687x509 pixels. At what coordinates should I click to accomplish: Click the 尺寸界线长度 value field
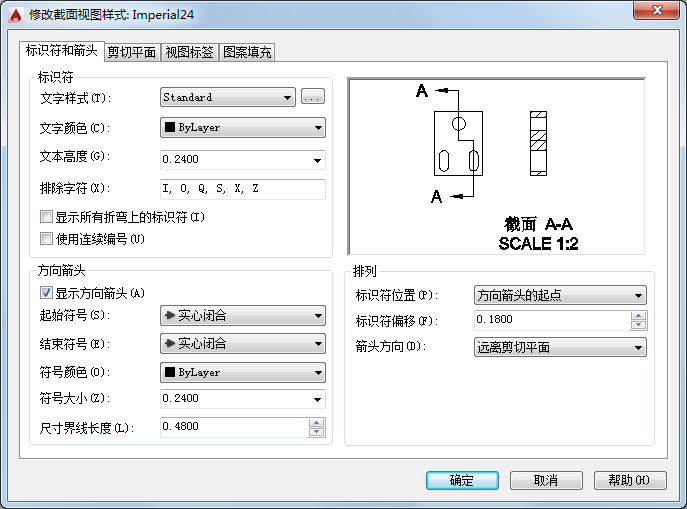click(x=235, y=427)
